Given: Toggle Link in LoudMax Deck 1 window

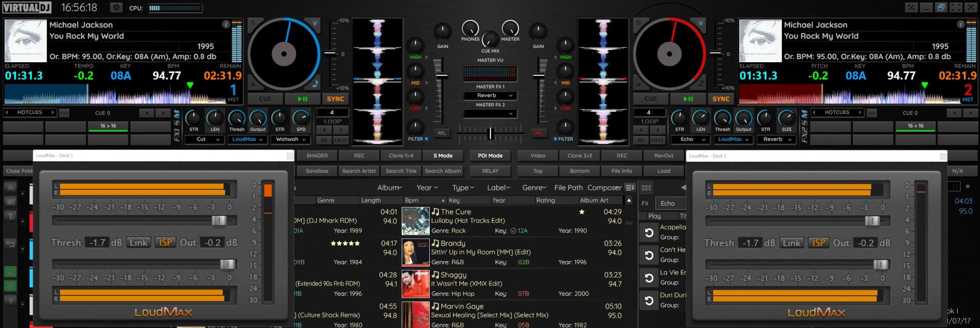Looking at the screenshot, I should pyautogui.click(x=138, y=243).
